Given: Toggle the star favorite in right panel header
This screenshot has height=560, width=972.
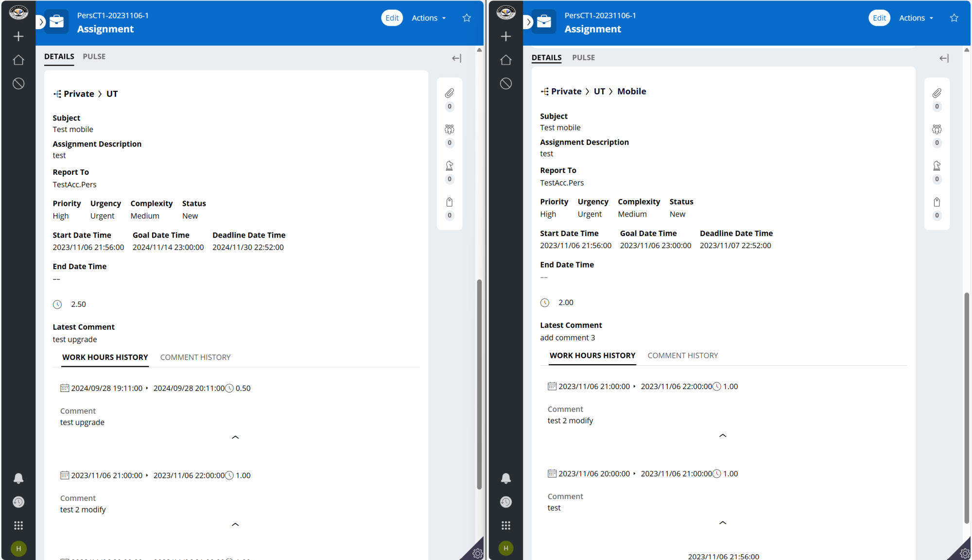Looking at the screenshot, I should coord(954,18).
